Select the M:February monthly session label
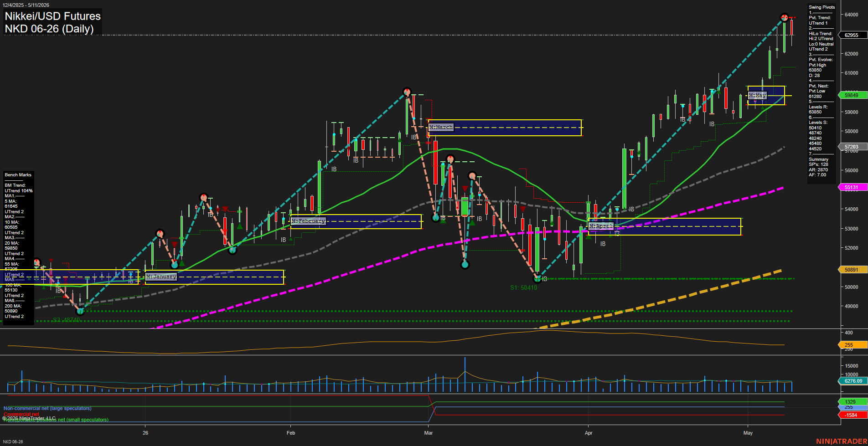Screen dimensions: 868x446 tap(309, 221)
